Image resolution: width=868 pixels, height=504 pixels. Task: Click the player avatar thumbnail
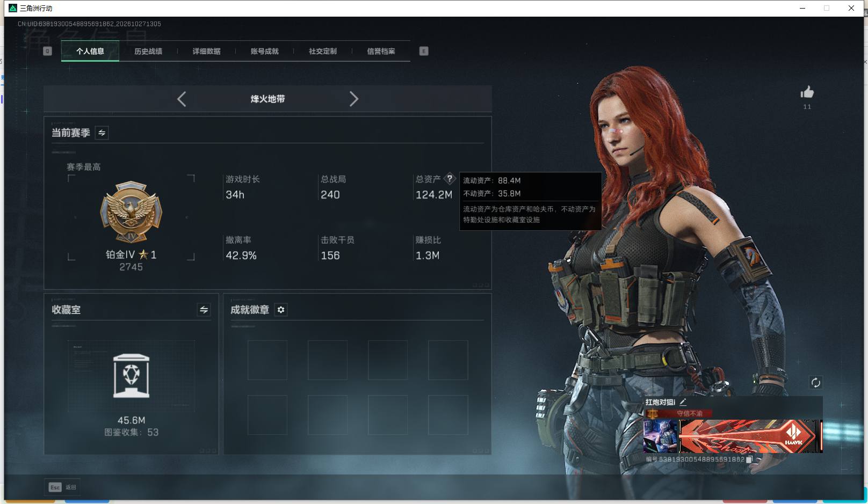click(x=661, y=436)
